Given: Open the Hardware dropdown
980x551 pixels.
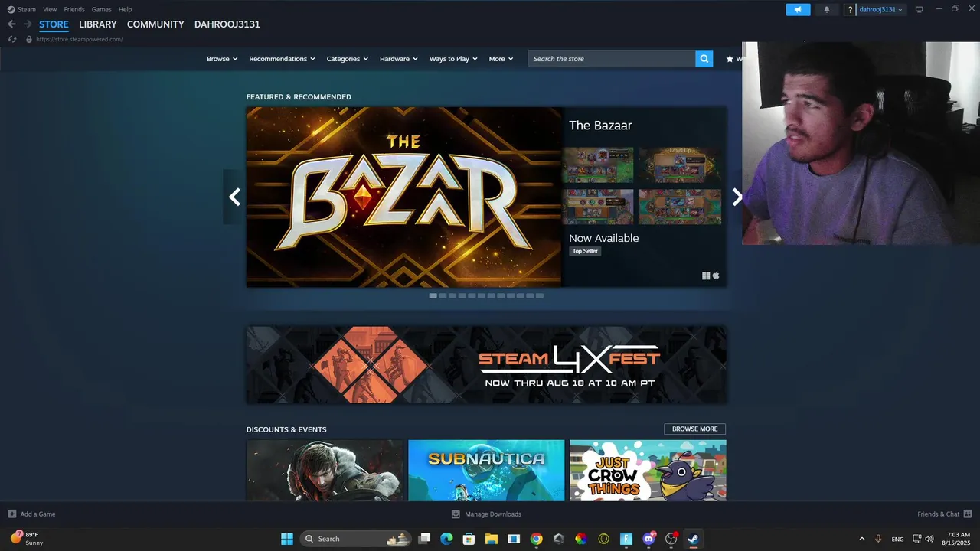Looking at the screenshot, I should pos(399,59).
